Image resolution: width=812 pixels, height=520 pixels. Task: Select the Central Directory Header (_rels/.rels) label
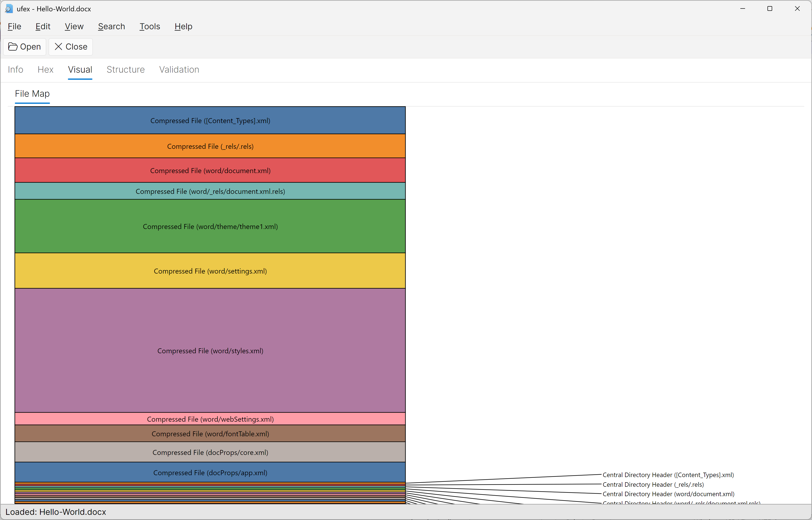click(x=653, y=484)
